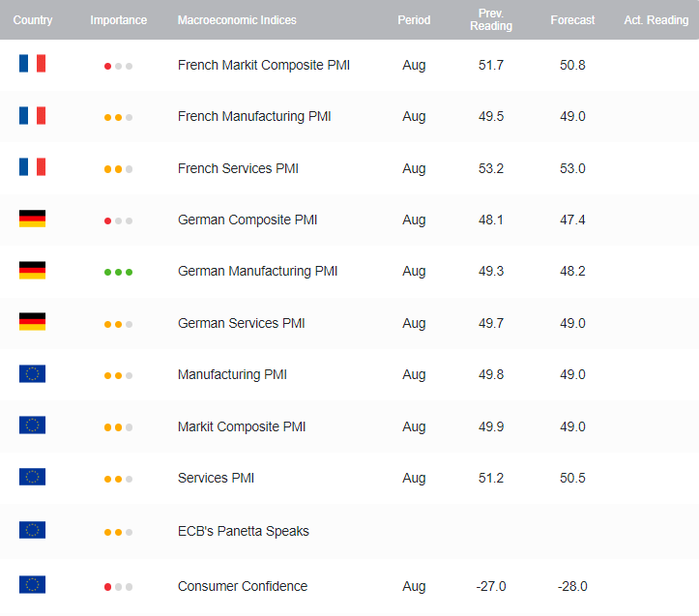Select ECB's Panetta Speaks event name

click(244, 531)
